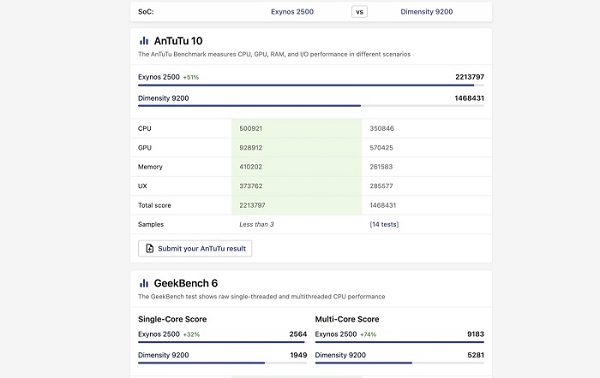This screenshot has height=378, width=600.
Task: Click the GeekBench 6 heading
Action: point(186,283)
